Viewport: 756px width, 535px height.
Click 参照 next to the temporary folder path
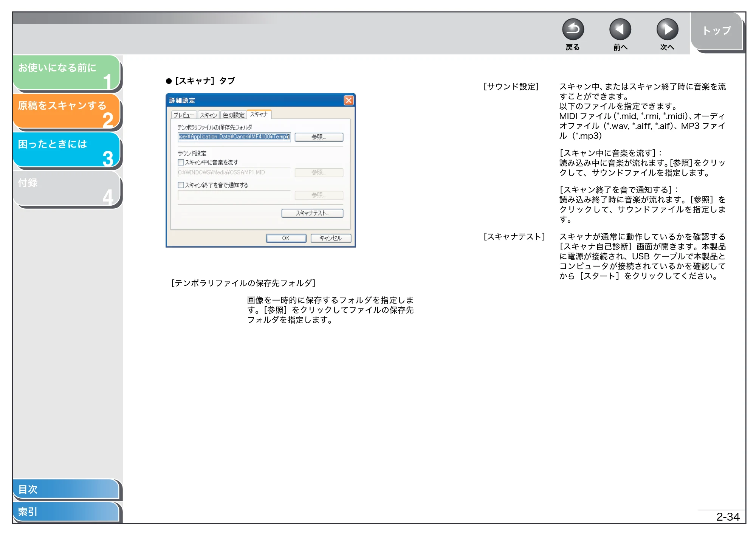[x=319, y=137]
